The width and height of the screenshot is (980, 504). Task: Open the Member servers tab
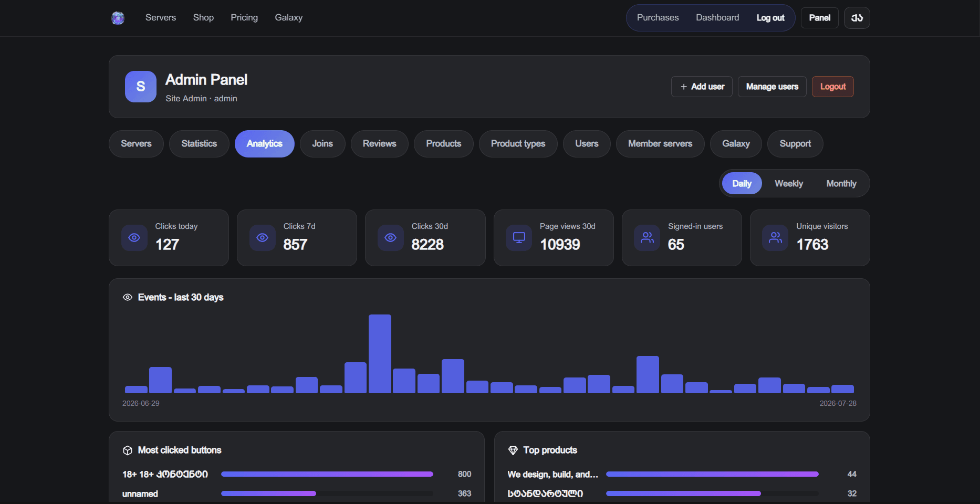pos(660,144)
